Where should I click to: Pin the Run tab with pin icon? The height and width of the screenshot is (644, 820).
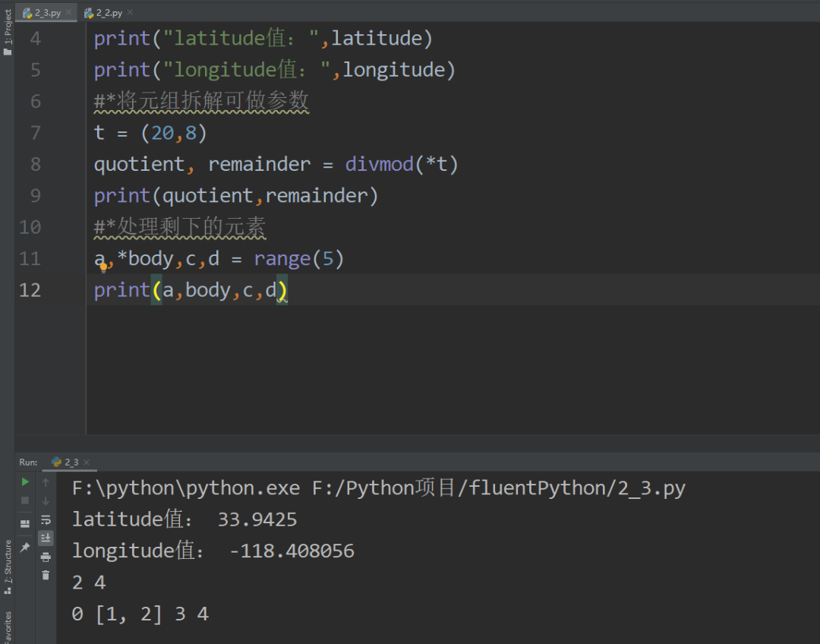pyautogui.click(x=24, y=548)
